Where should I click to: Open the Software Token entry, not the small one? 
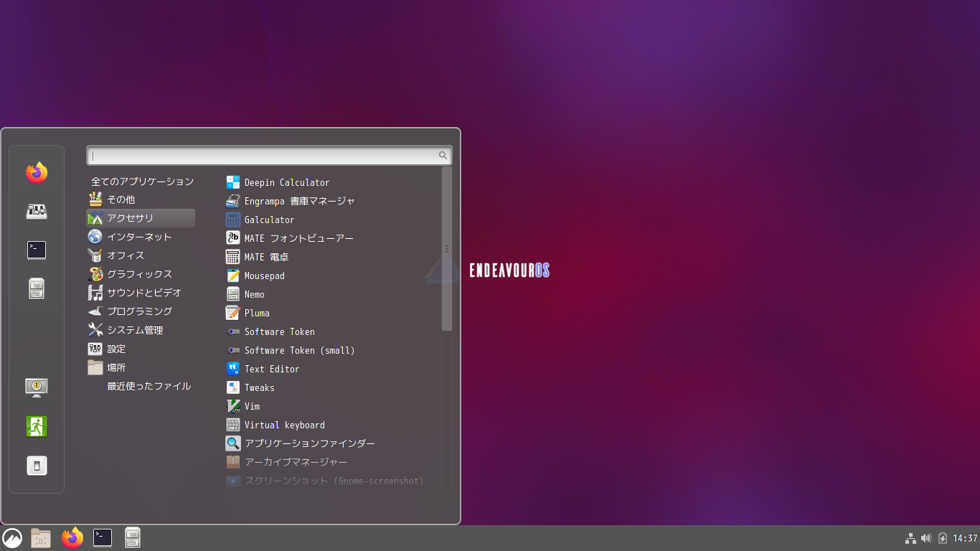[x=270, y=331]
